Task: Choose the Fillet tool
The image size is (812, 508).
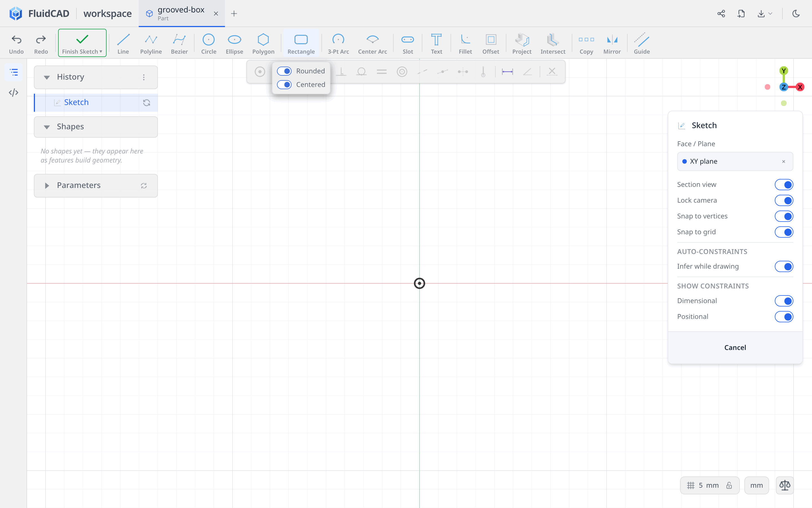Action: point(465,43)
